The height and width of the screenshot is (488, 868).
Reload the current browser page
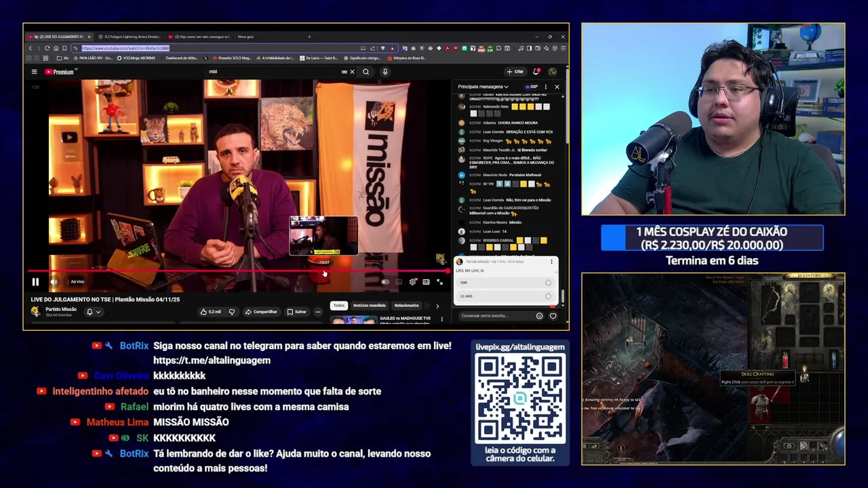[47, 48]
